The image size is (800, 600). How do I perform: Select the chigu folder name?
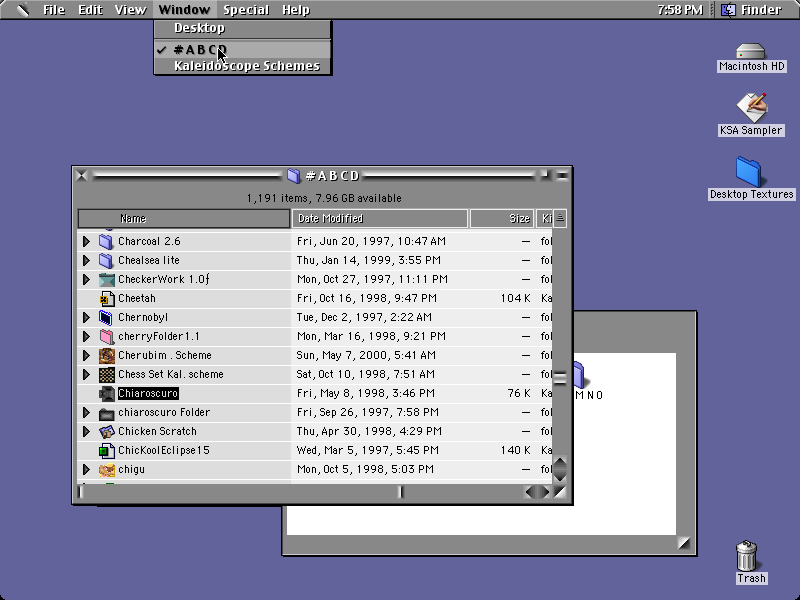[x=131, y=469]
